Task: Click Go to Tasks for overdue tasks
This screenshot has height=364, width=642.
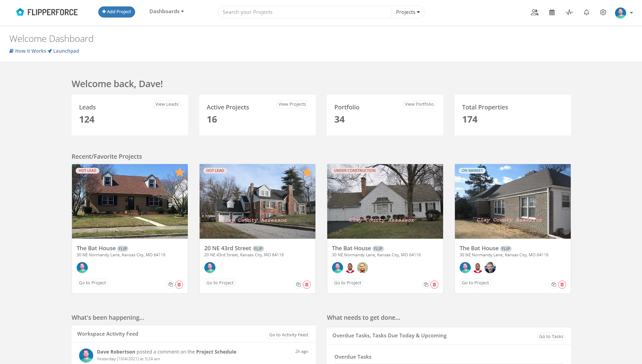Action: pos(551,336)
